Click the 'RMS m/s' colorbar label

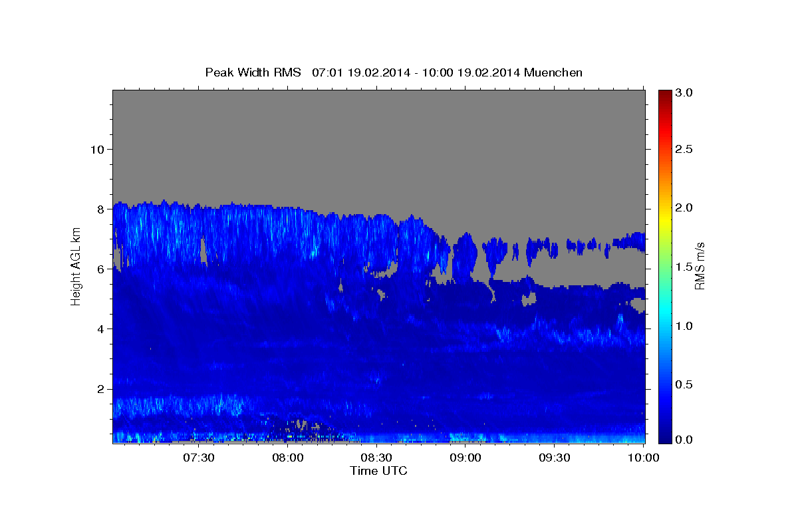coord(700,266)
